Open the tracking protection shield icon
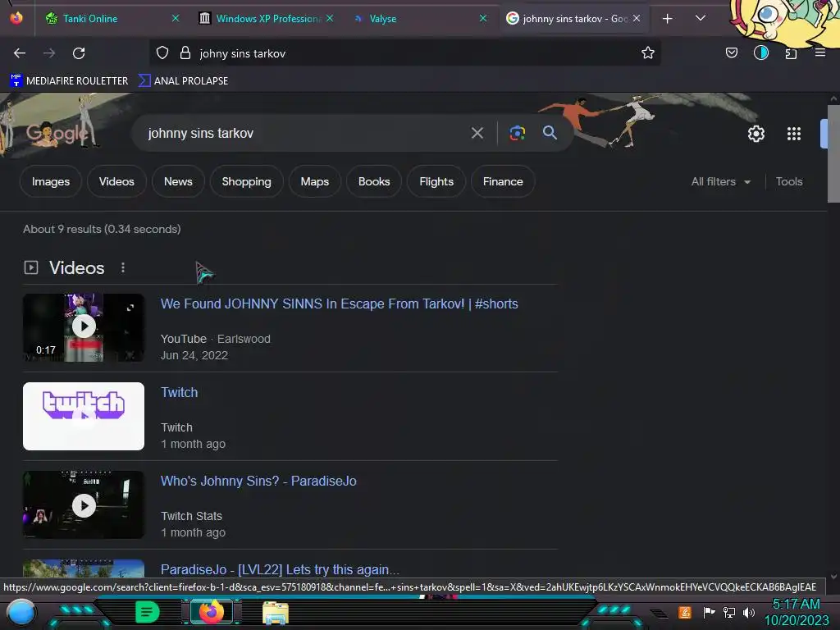 click(162, 53)
